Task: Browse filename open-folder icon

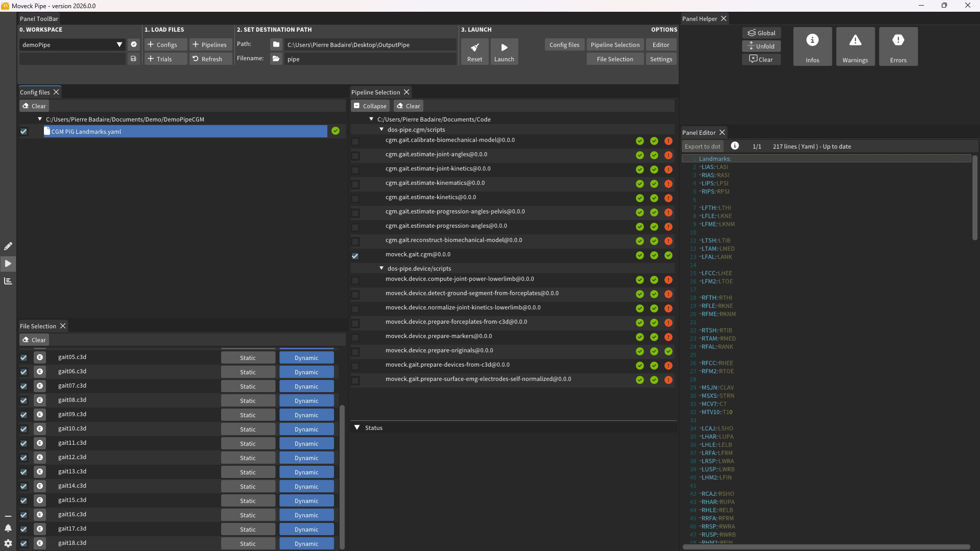Action: [276, 59]
